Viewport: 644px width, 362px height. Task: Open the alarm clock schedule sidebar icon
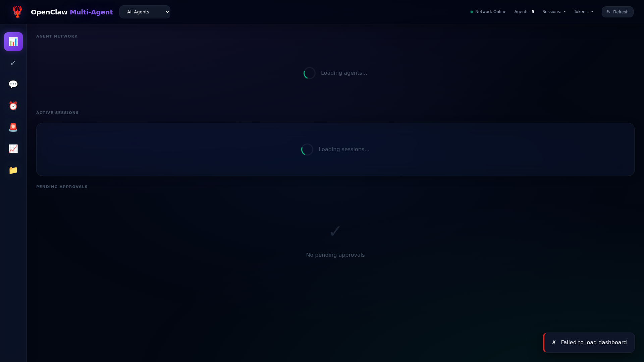13,106
